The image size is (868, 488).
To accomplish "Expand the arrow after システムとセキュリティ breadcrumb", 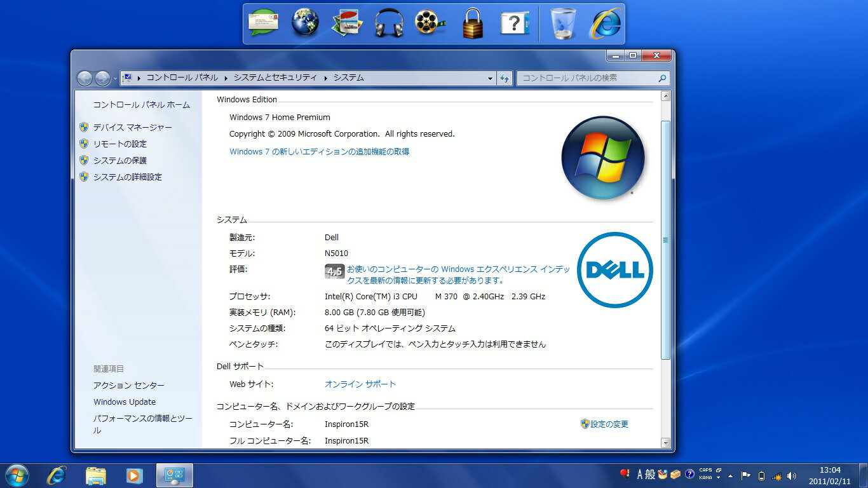I will (325, 78).
